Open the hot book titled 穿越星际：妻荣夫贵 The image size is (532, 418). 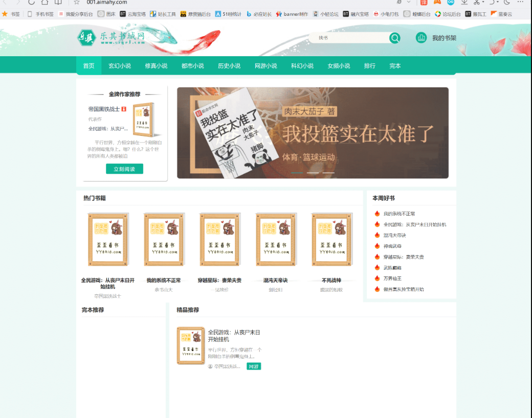(x=219, y=281)
